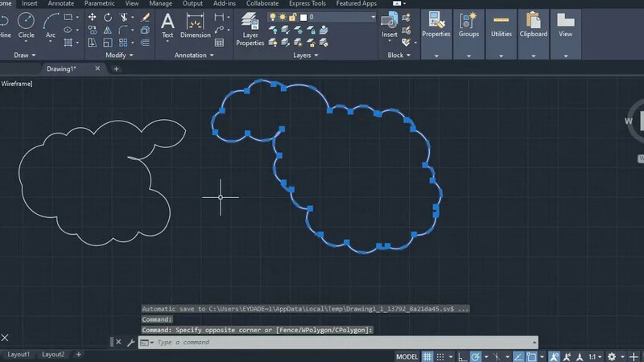Viewport: 644px width, 362px height.
Task: Switch to the Parametric tab
Action: [x=99, y=3]
